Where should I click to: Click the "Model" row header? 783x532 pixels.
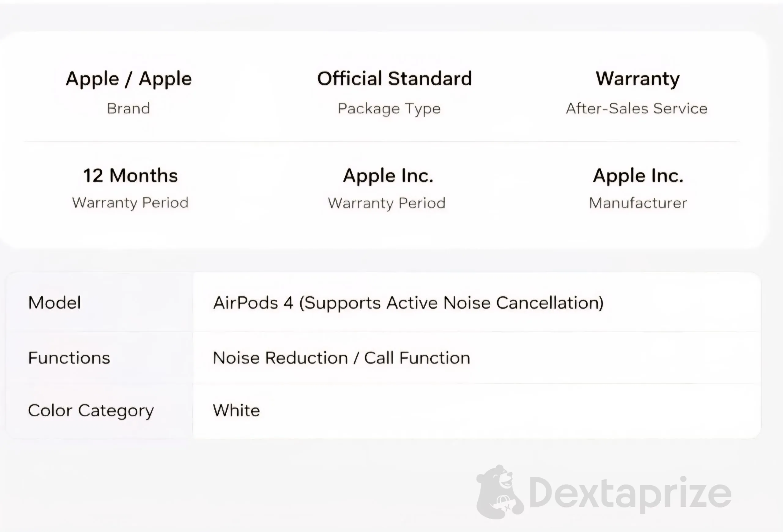point(54,302)
